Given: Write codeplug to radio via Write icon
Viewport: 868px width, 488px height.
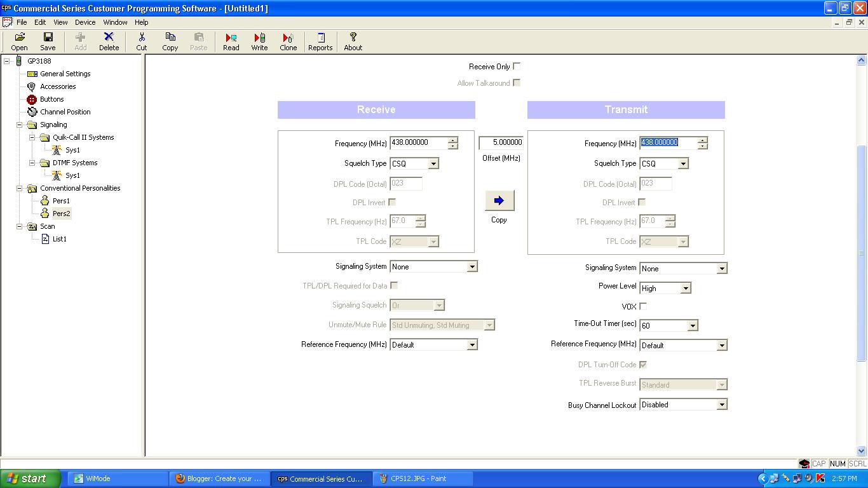Looking at the screenshot, I should tap(259, 42).
